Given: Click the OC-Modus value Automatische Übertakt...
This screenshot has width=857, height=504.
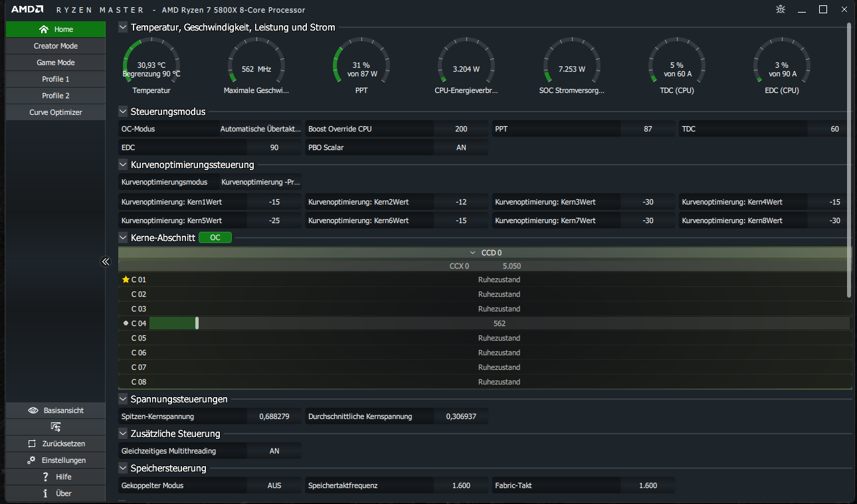Looking at the screenshot, I should pyautogui.click(x=260, y=129).
